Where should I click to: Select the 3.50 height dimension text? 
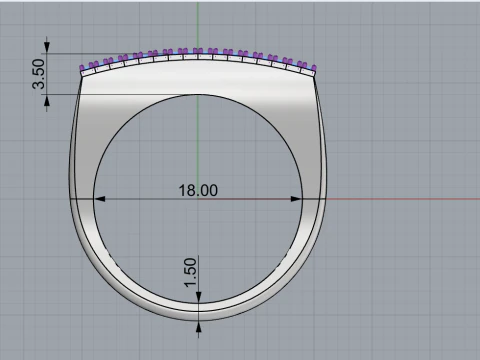(39, 74)
